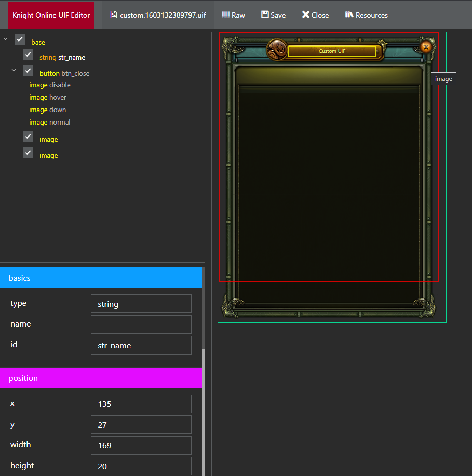Uncheck the second image node checkbox
Viewport: 472px width, 476px height.
[x=28, y=153]
